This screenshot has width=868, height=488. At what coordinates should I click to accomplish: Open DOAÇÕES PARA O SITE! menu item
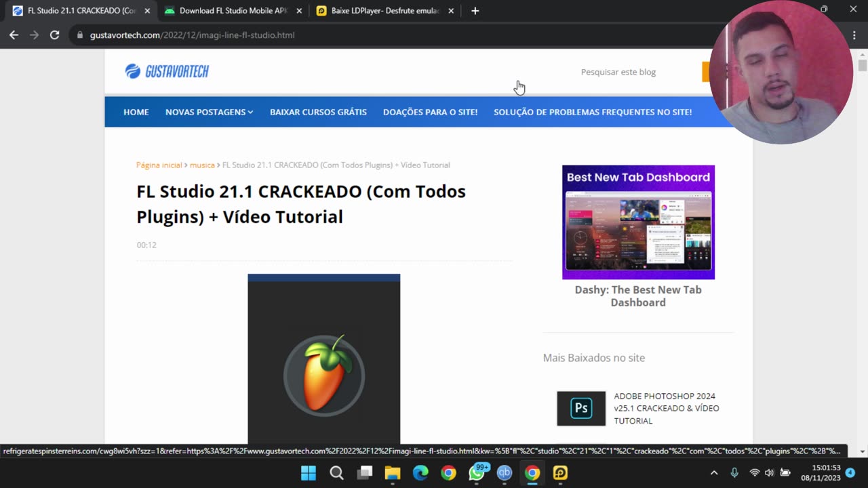430,112
